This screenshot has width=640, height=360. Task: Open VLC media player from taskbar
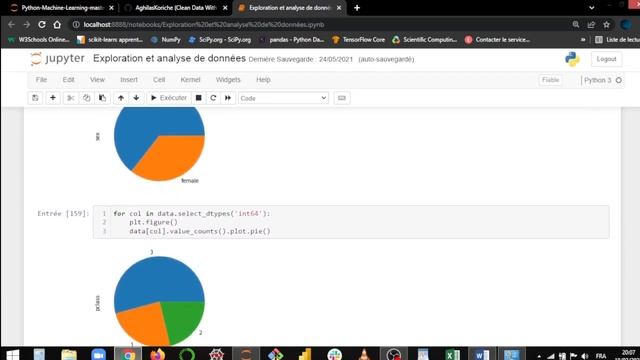364,354
